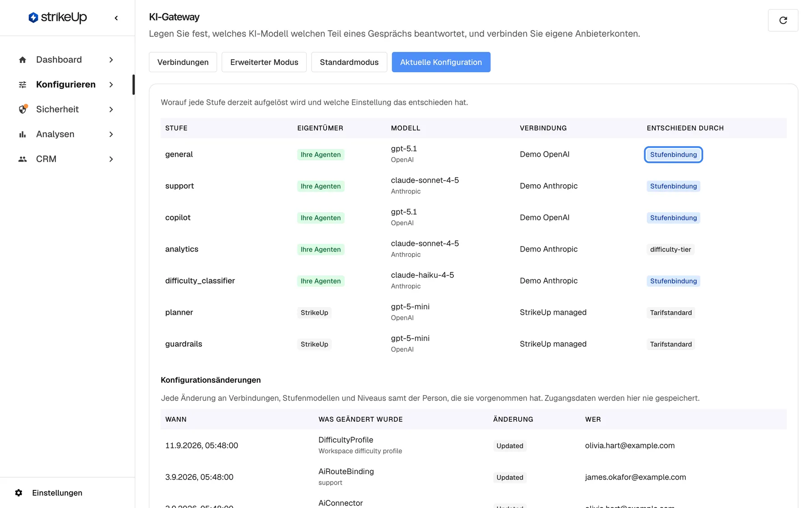Image resolution: width=812 pixels, height=508 pixels.
Task: Click the CRM people icon
Action: point(23,159)
